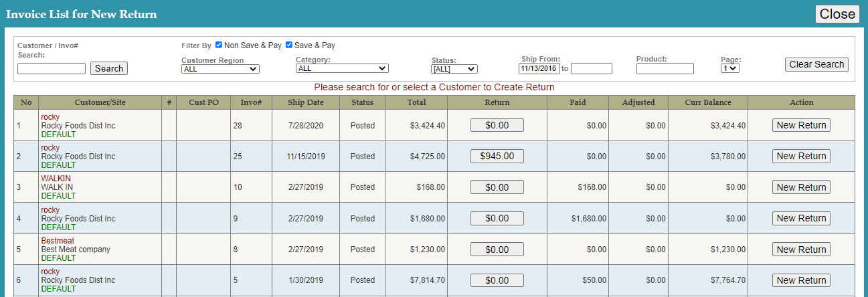The height and width of the screenshot is (297, 868).
Task: Click New Return for Best Meat company
Action: tap(801, 250)
